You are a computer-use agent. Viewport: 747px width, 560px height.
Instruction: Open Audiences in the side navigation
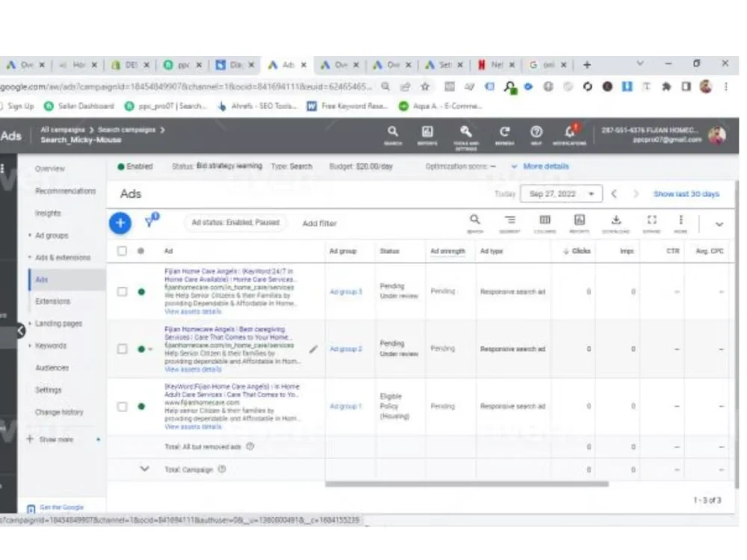(x=52, y=367)
